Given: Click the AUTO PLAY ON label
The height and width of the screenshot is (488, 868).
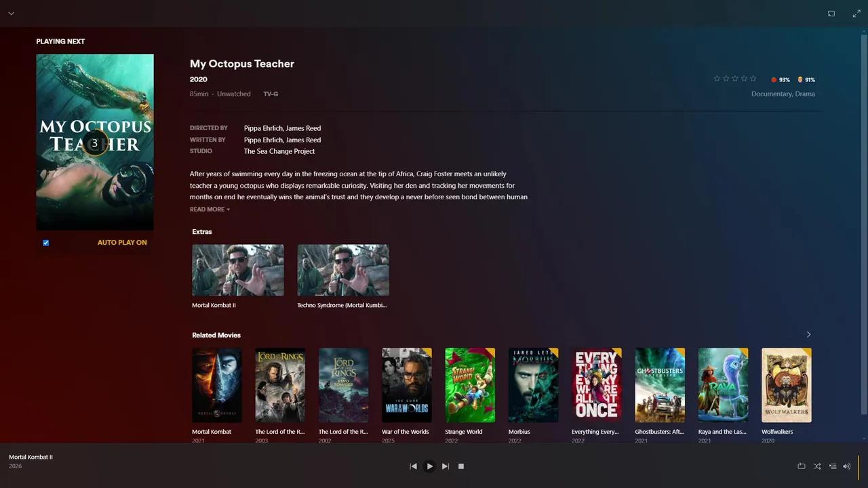Looking at the screenshot, I should click(x=122, y=243).
